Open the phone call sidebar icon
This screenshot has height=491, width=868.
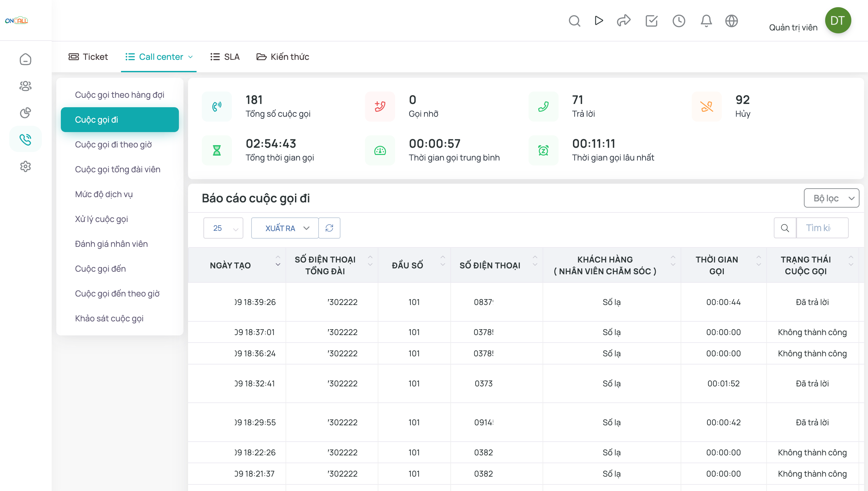[x=25, y=139]
